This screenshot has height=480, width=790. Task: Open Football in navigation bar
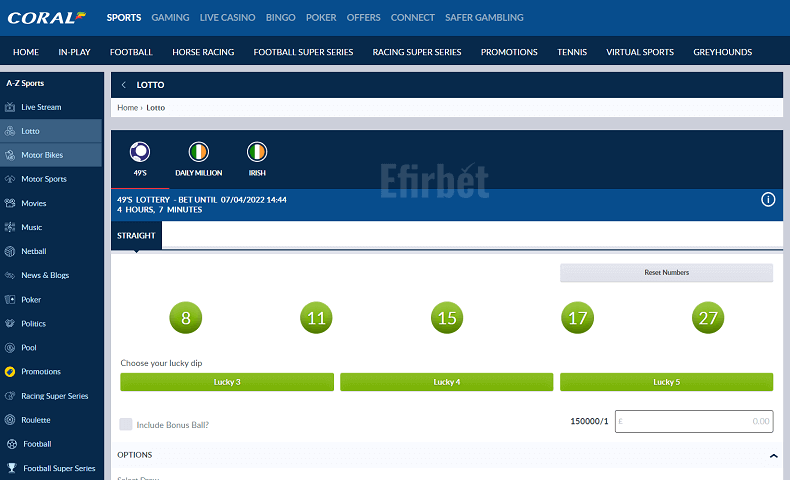pyautogui.click(x=131, y=52)
